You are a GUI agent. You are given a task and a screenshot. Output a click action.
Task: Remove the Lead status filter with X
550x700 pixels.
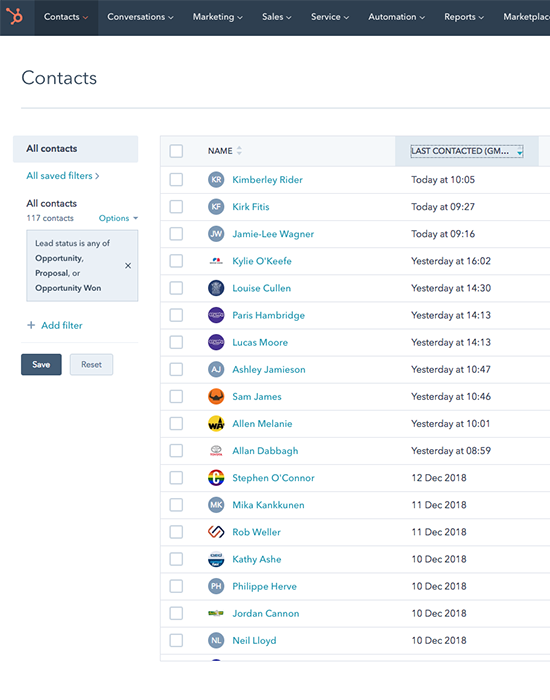click(128, 266)
